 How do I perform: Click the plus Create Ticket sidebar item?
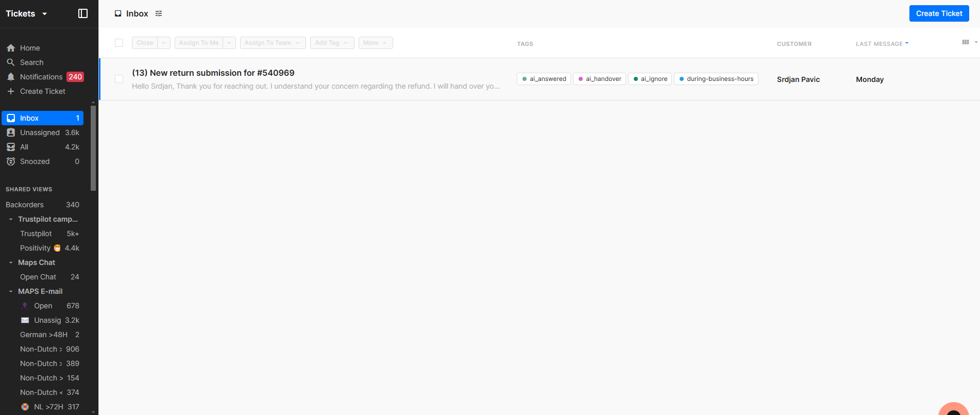pyautogui.click(x=42, y=91)
